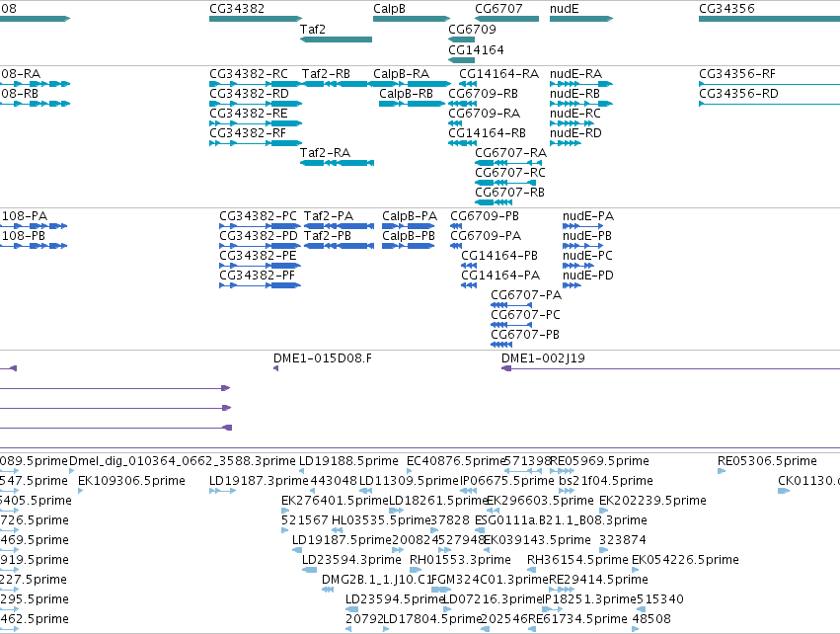Click the CG14164 gene label

click(476, 50)
